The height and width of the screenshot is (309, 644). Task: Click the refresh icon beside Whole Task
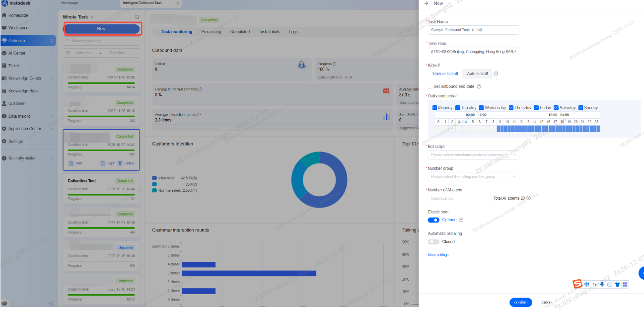tap(137, 17)
